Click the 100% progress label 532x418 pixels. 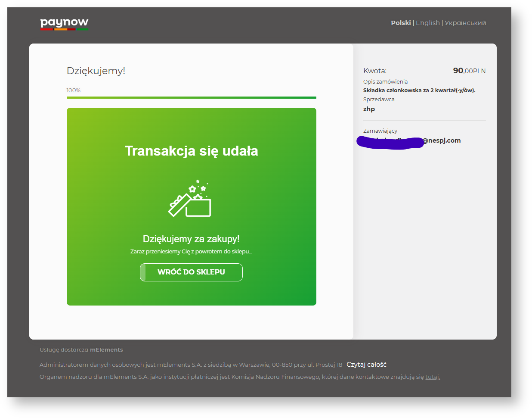[74, 90]
